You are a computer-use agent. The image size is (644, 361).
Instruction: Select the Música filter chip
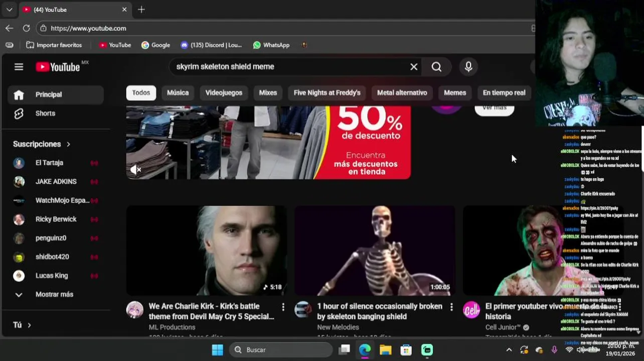178,93
